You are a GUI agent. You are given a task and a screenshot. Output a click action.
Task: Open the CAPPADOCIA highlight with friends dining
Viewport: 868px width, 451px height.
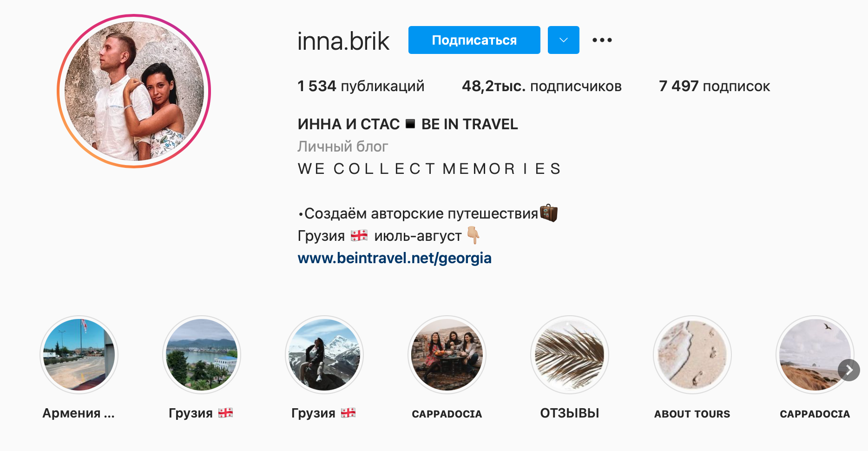(447, 355)
